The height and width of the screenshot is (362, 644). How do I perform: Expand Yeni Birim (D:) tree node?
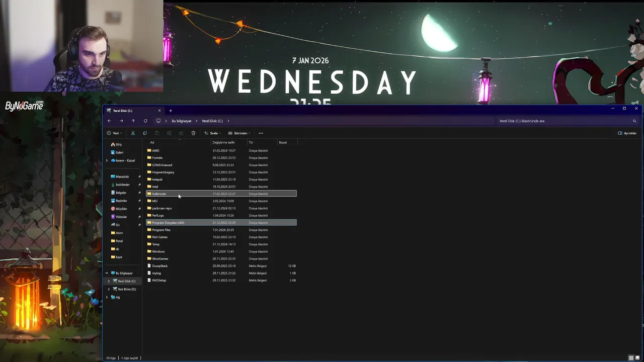click(x=109, y=289)
